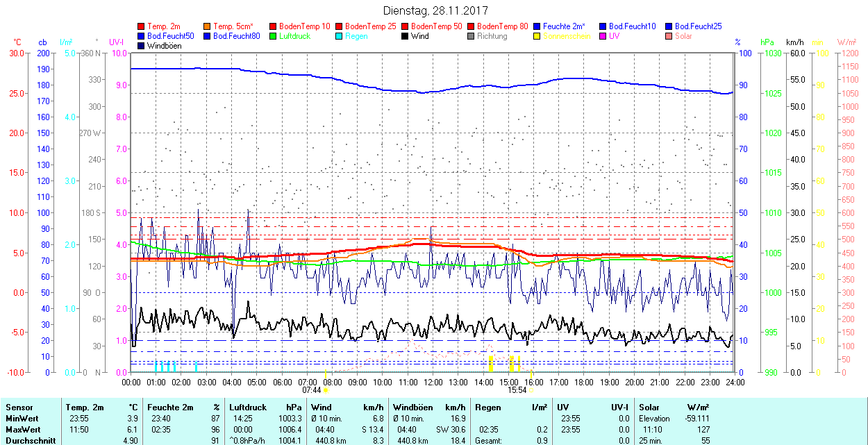Click the orange swatch beside Temp. 5cm*

pos(208,26)
